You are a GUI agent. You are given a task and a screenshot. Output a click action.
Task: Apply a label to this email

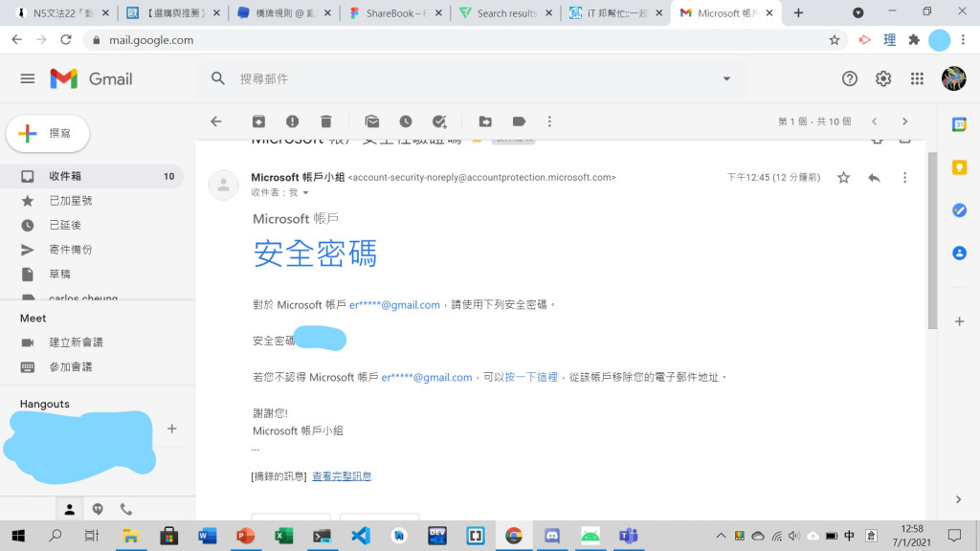pyautogui.click(x=519, y=121)
